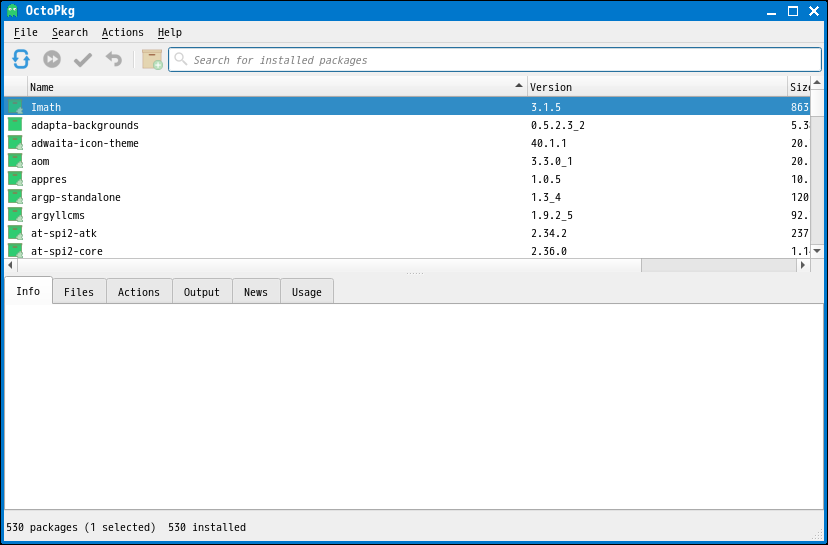Switch to the Output tab
This screenshot has height=545, width=828.
click(202, 292)
